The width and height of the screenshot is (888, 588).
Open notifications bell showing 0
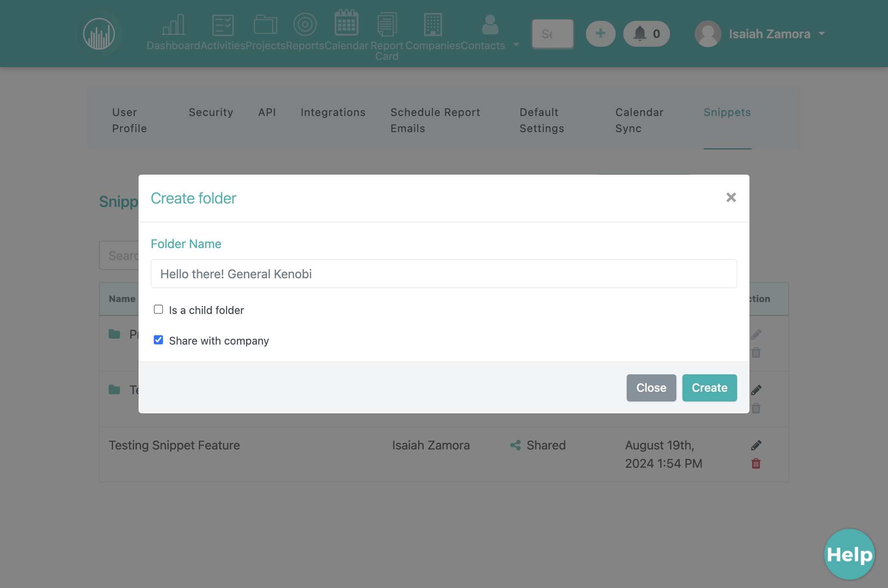(x=646, y=34)
